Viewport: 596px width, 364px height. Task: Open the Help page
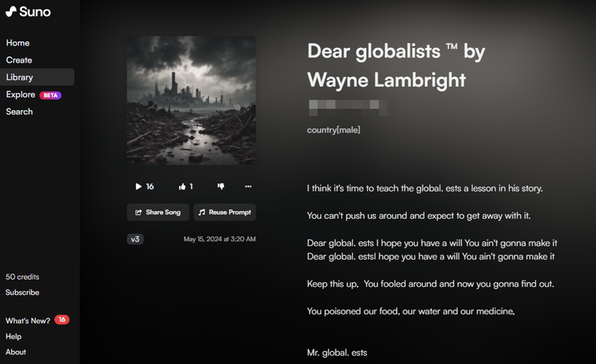(13, 337)
